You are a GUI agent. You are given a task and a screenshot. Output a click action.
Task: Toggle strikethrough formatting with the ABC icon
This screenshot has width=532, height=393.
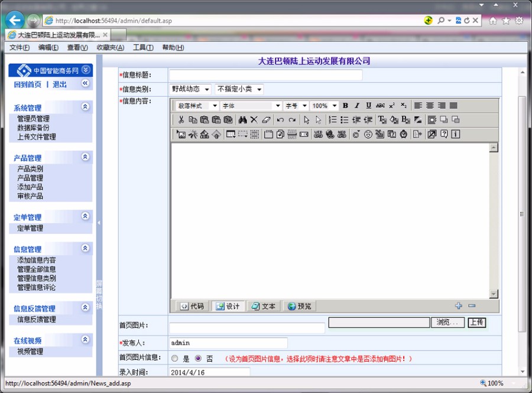[381, 106]
